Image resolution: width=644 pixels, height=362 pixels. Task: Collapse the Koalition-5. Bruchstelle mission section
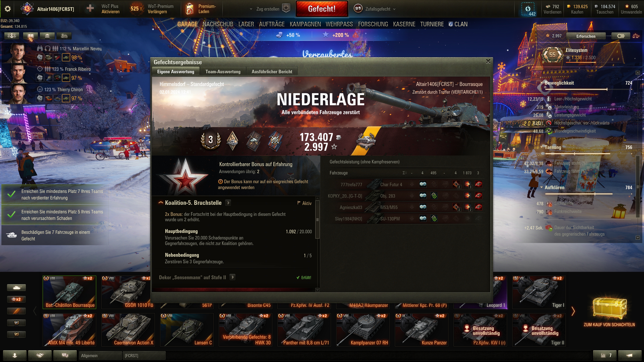coord(161,203)
